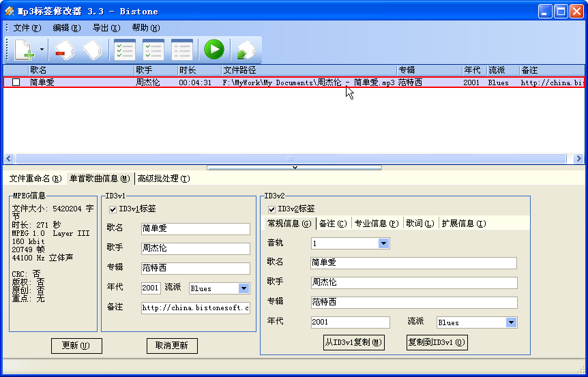588x377 pixels.
Task: Click the blank page clear list icon
Action: point(92,50)
